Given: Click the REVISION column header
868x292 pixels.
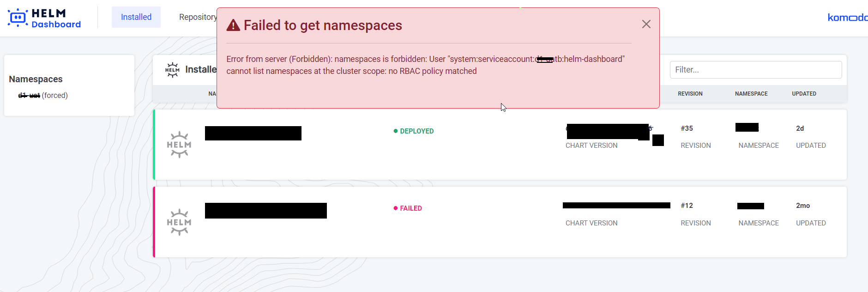Looking at the screenshot, I should pyautogui.click(x=690, y=93).
